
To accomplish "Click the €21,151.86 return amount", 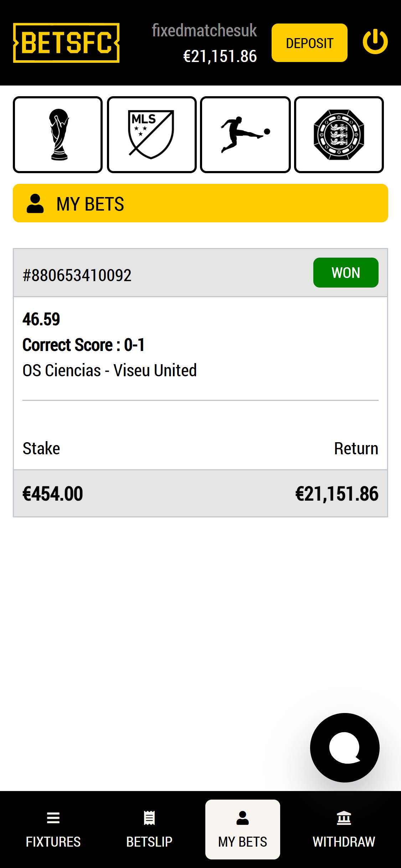I will 336,494.
